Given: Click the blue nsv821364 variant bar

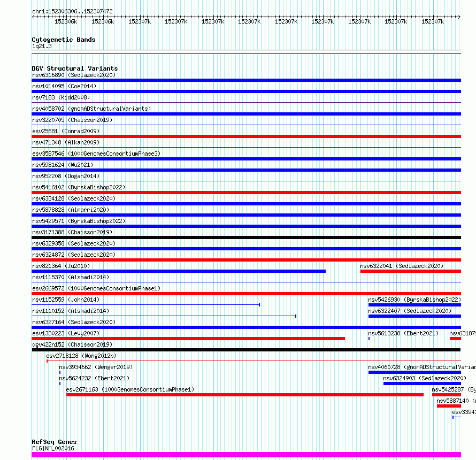Looking at the screenshot, I should click(x=179, y=271).
